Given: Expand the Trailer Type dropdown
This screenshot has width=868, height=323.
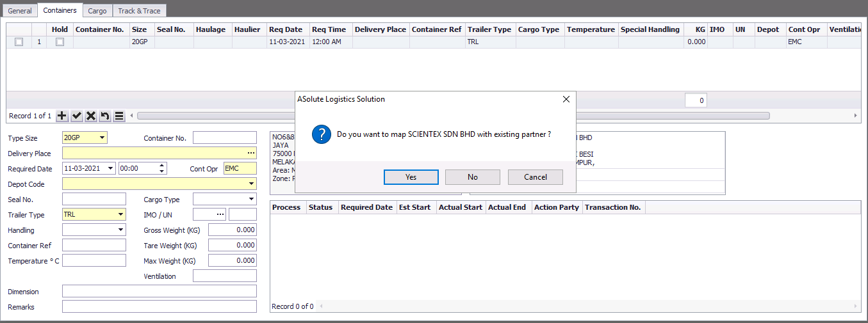Looking at the screenshot, I should [x=120, y=214].
